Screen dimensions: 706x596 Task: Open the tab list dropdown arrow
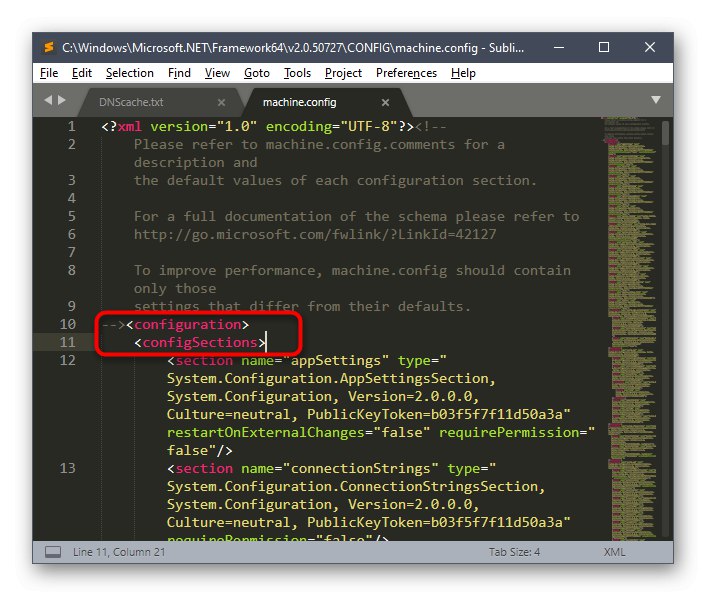pos(656,99)
